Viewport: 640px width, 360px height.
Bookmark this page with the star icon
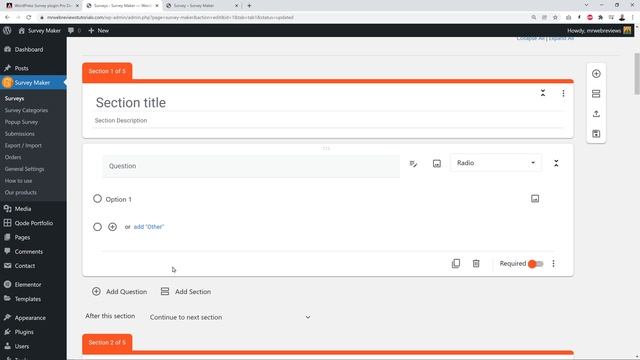555,18
